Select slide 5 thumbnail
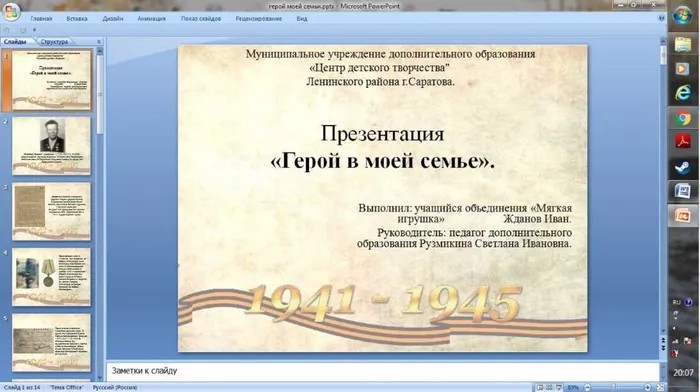Image resolution: width=700 pixels, height=392 pixels. click(51, 342)
